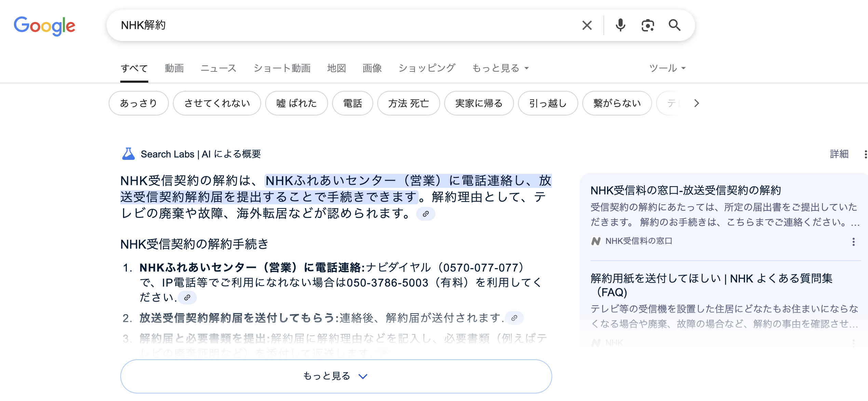Viewport: 868px width, 401px height.
Task: Open Google Lens image search icon
Action: [x=648, y=25]
